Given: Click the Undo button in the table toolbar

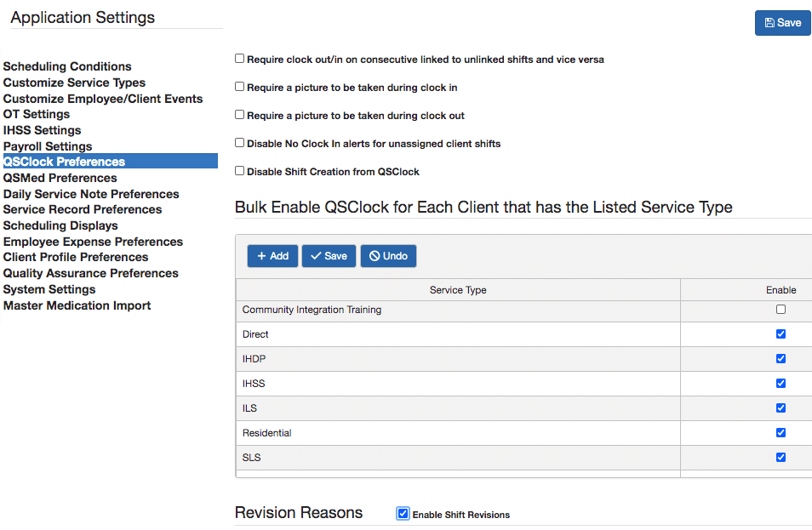Looking at the screenshot, I should [x=388, y=255].
